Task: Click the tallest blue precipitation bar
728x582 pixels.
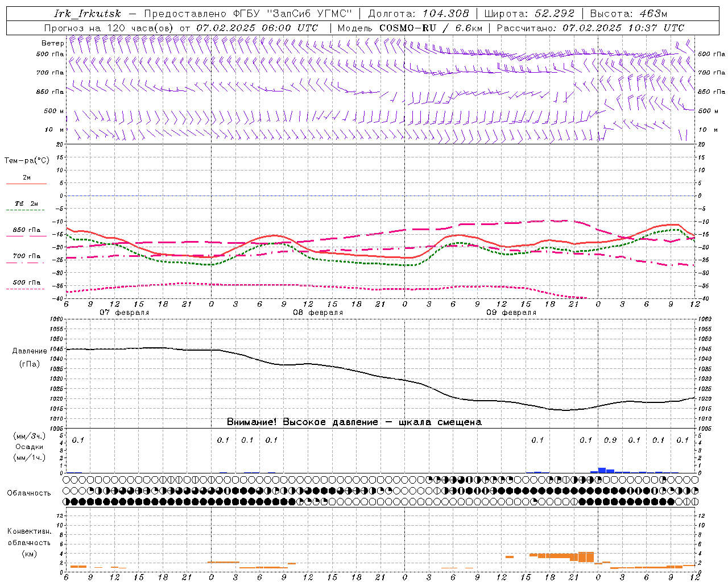Action: coord(602,471)
